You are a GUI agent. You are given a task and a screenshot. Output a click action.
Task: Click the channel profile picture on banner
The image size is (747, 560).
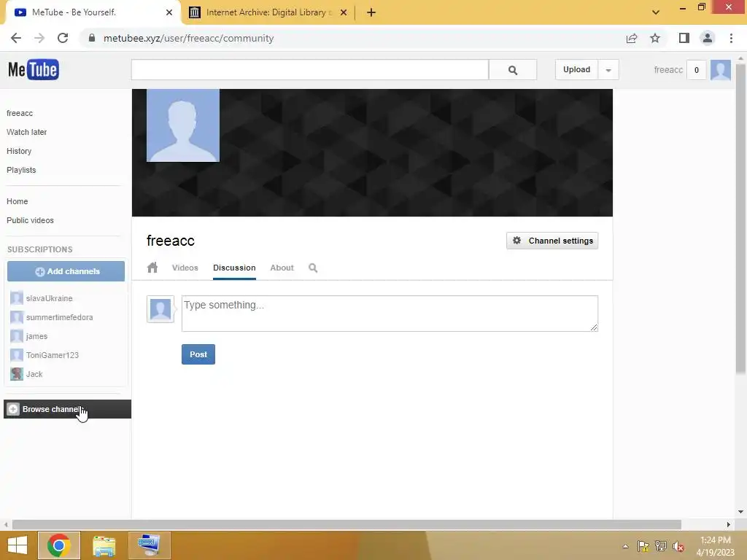tap(183, 125)
